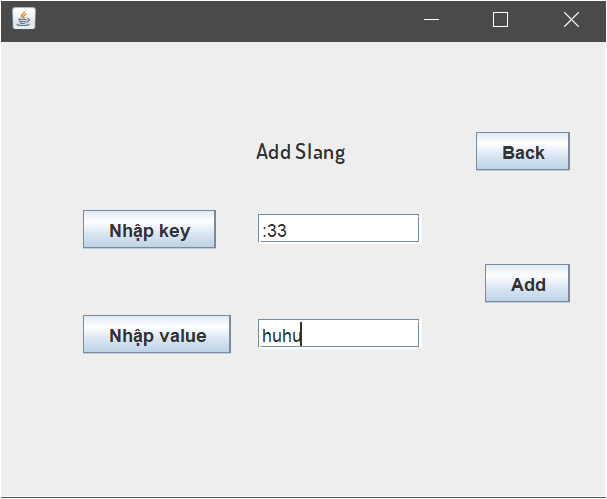Click on the word huhu in value box

(x=281, y=336)
